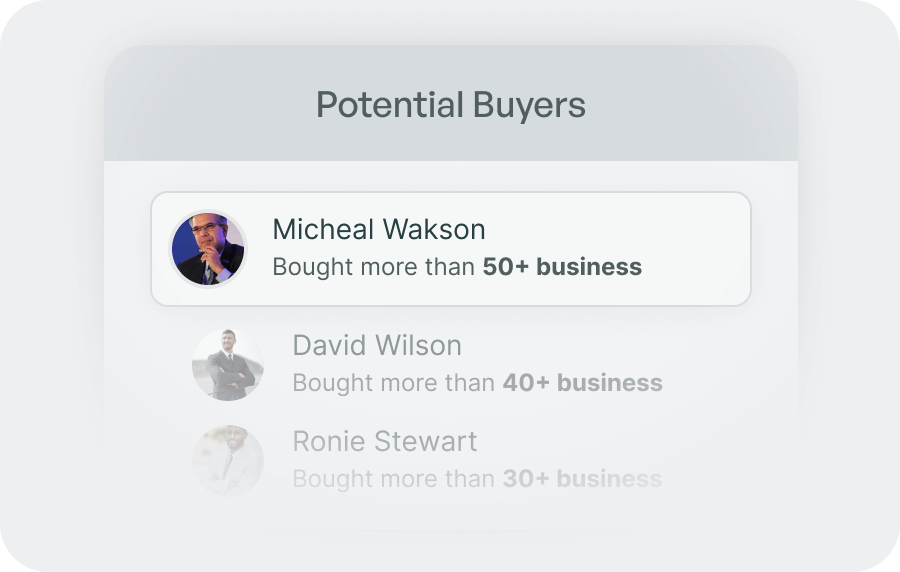Open Ronie Stewart's name link

(x=385, y=441)
